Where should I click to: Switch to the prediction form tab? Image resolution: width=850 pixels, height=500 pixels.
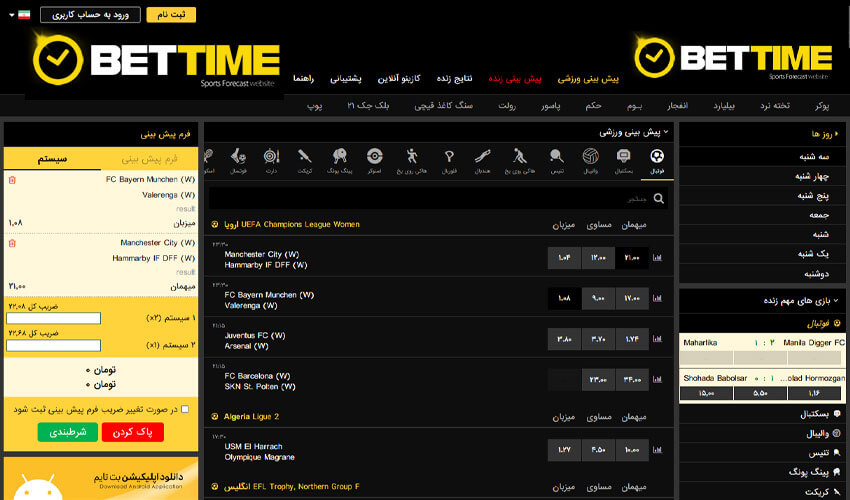[150, 159]
